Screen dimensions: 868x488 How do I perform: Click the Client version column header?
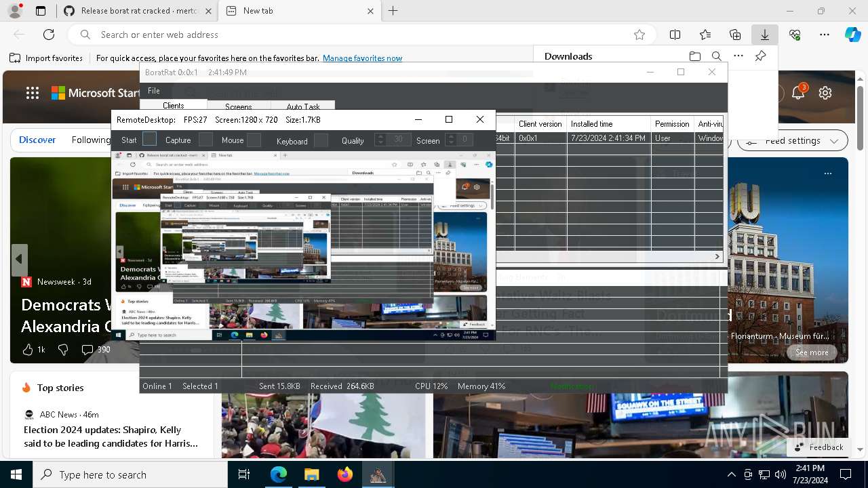540,124
